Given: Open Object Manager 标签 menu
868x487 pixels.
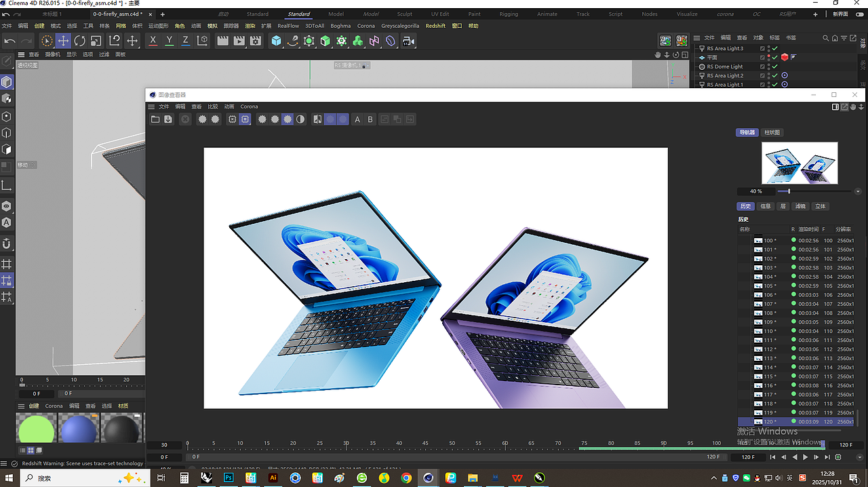Looking at the screenshot, I should click(x=774, y=38).
